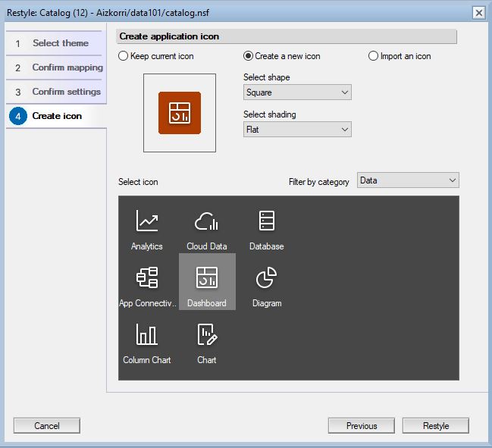Click the Previous button

pyautogui.click(x=361, y=426)
